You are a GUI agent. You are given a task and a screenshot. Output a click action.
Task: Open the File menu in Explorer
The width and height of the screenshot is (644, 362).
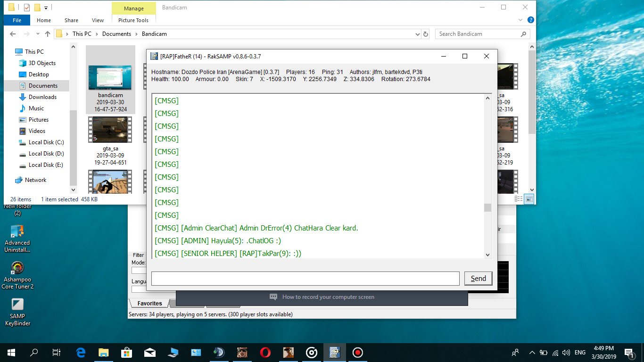tap(17, 20)
